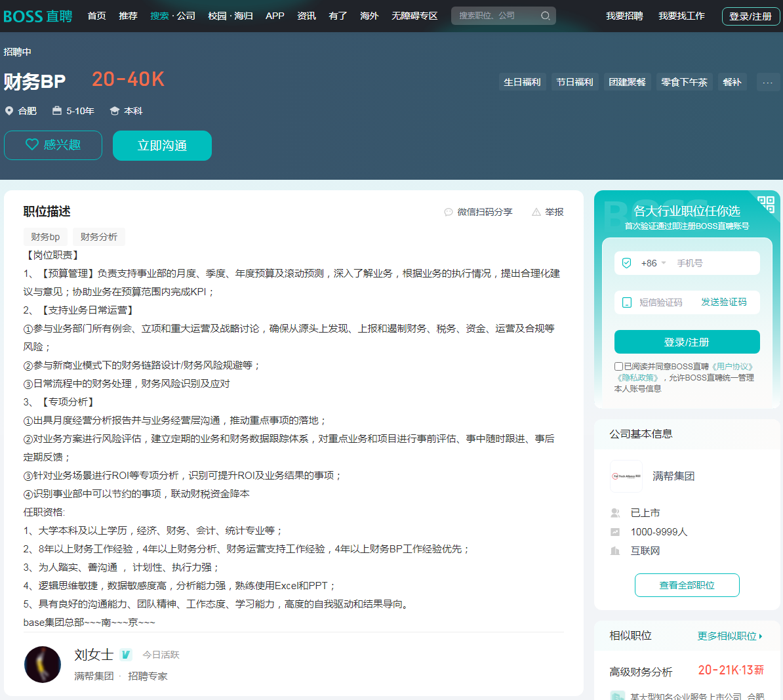Viewport: 783px width, 700px height.
Task: Switch to the 校园·海归 nav tab
Action: tap(230, 16)
